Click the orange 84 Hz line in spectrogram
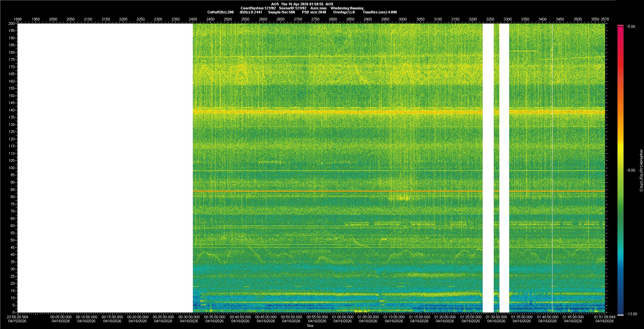 335,191
